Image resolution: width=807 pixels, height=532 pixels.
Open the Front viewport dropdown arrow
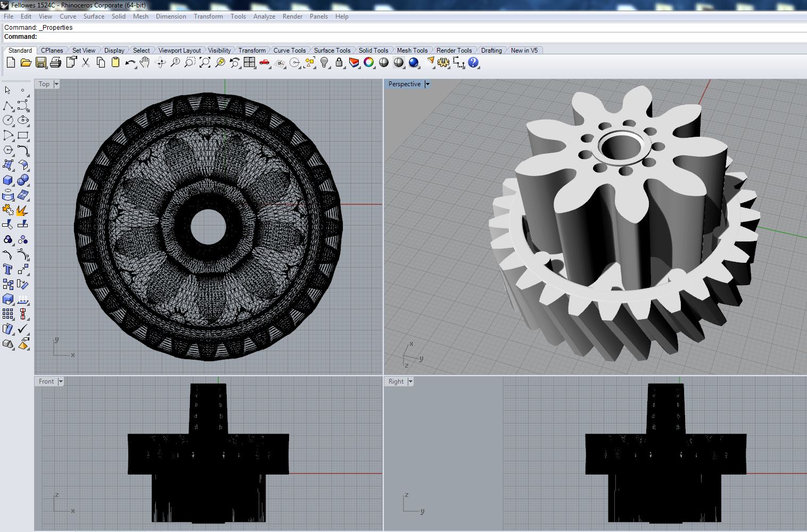[61, 381]
